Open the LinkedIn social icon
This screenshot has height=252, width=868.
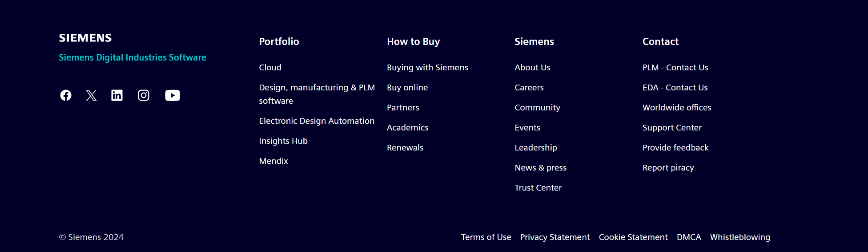(x=117, y=95)
